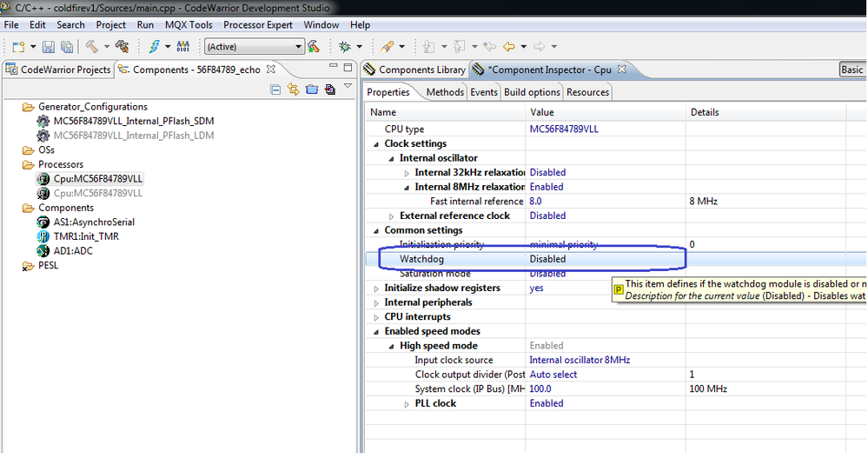This screenshot has height=458, width=868.
Task: Select the AS1:AsynchroSerial component
Action: [x=94, y=222]
